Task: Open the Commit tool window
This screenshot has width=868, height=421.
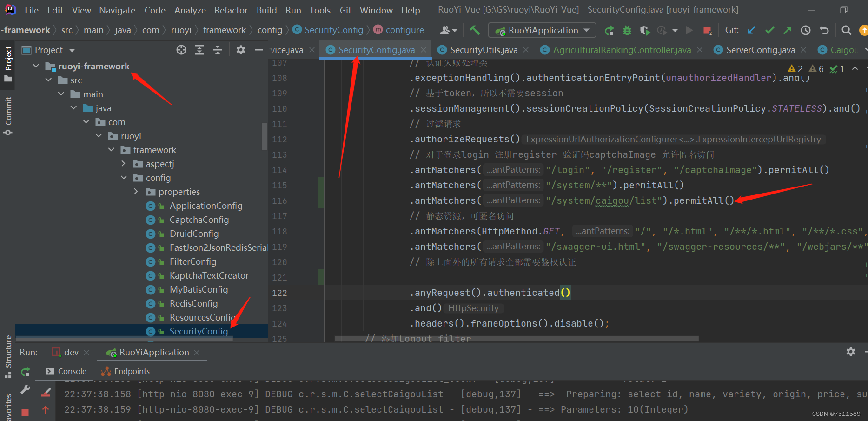Action: tap(8, 116)
